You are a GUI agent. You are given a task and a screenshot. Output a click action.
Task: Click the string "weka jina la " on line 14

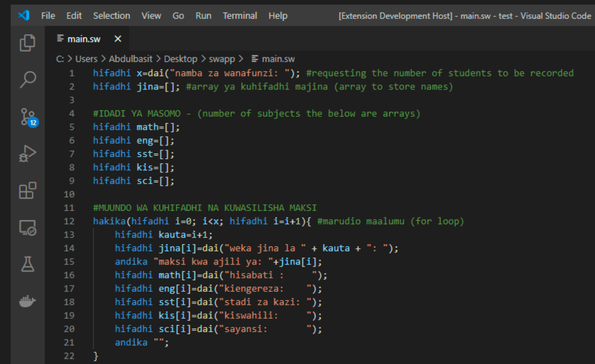click(x=265, y=248)
